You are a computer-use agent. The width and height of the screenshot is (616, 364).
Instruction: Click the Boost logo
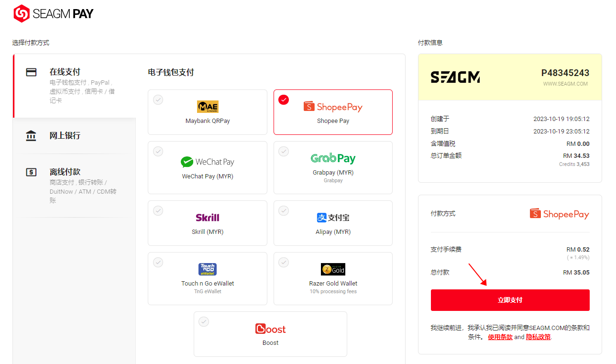(270, 329)
